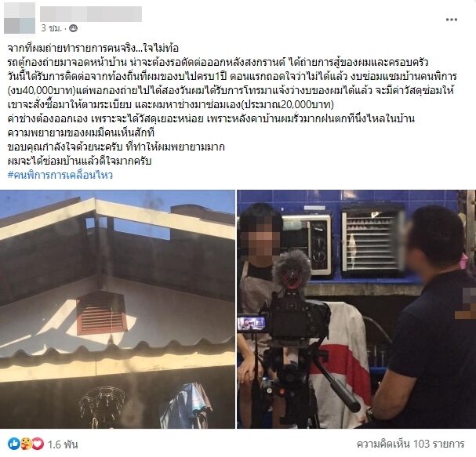Image resolution: width=476 pixels, height=457 pixels.
Task: Open the ความคิดเห็น 103 รายการ comments
Action: pyautogui.click(x=410, y=444)
